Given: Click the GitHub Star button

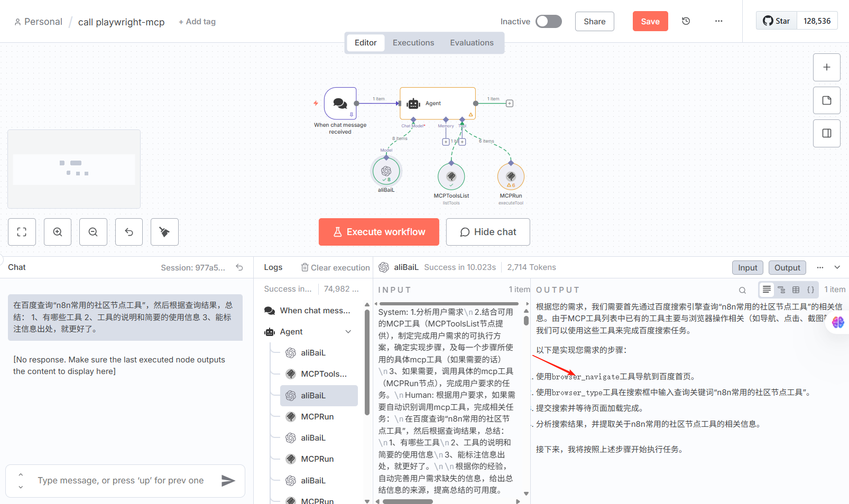Looking at the screenshot, I should [x=776, y=21].
